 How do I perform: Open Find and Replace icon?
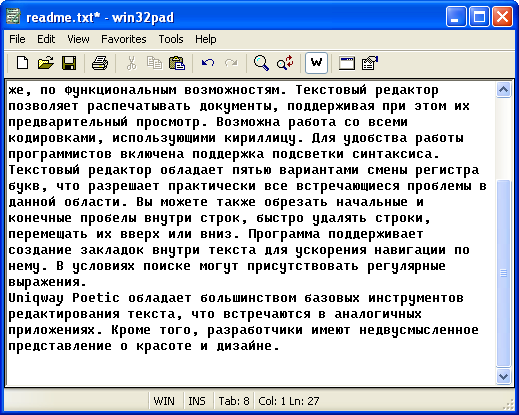pyautogui.click(x=285, y=63)
